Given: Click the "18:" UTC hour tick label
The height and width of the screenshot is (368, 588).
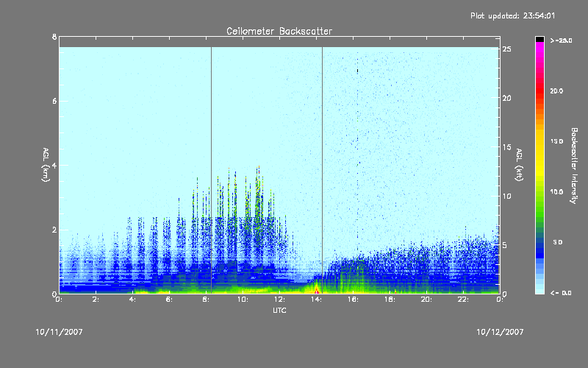Looking at the screenshot, I should click(390, 300).
